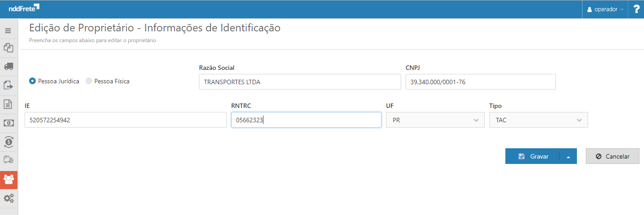644x215 pixels.
Task: Click the banknote money sidebar icon
Action: click(x=8, y=123)
